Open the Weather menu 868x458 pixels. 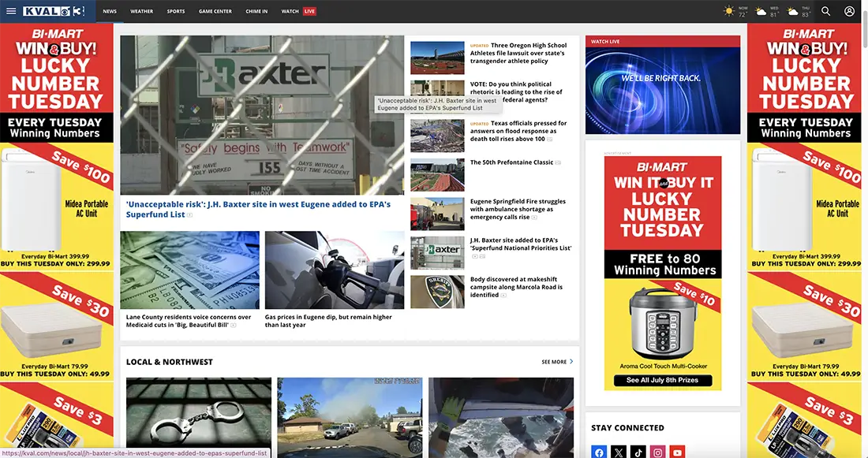[142, 11]
